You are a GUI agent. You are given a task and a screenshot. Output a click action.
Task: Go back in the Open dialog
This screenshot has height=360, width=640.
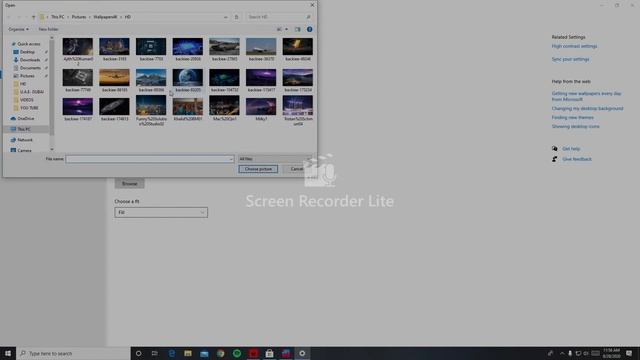point(9,17)
